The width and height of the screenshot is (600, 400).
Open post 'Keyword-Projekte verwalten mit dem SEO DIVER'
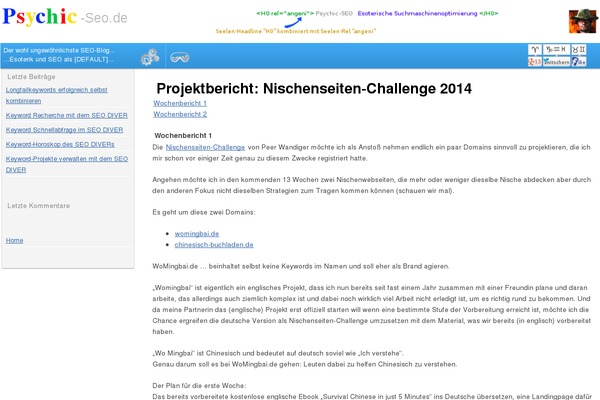pyautogui.click(x=67, y=164)
